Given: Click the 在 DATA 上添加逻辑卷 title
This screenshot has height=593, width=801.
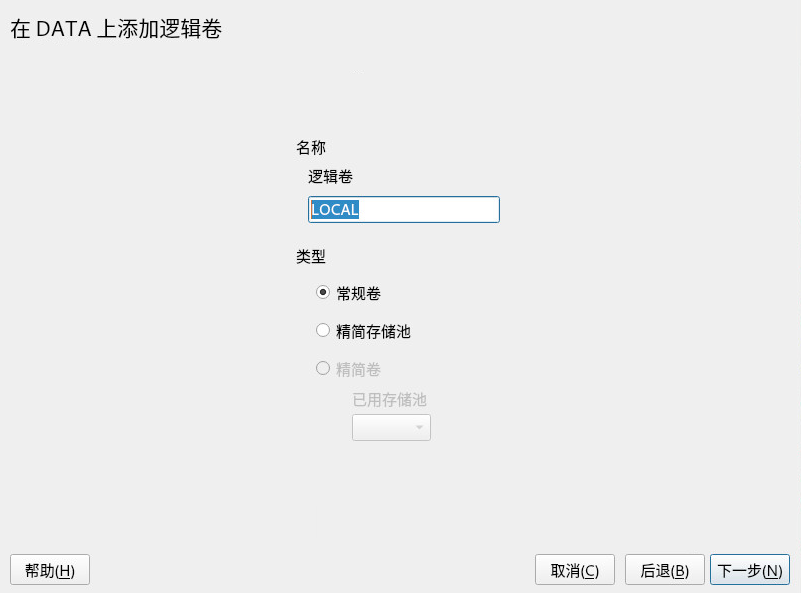Looking at the screenshot, I should 116,29.
